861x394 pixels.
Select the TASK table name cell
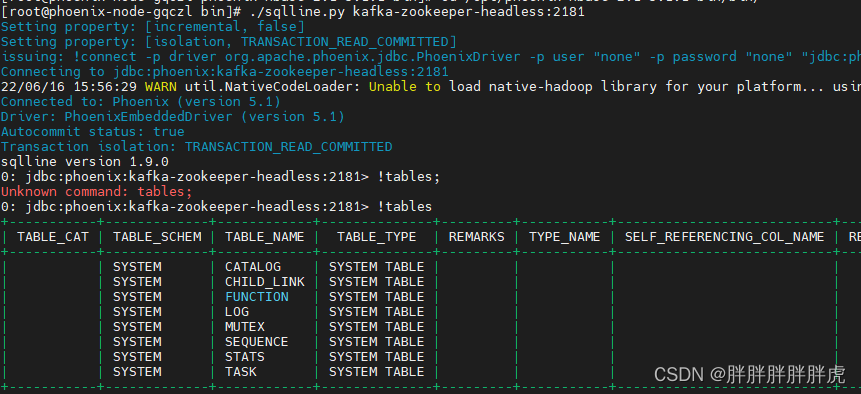241,372
